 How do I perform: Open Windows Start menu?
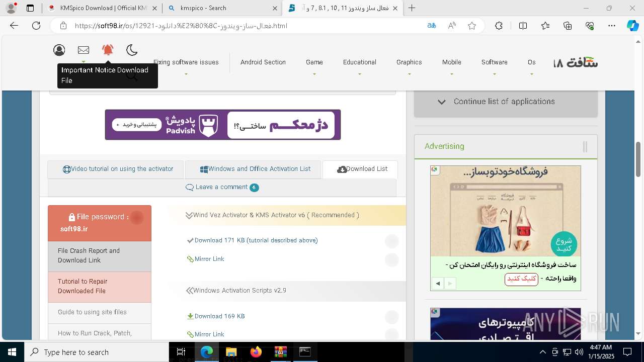(x=12, y=352)
